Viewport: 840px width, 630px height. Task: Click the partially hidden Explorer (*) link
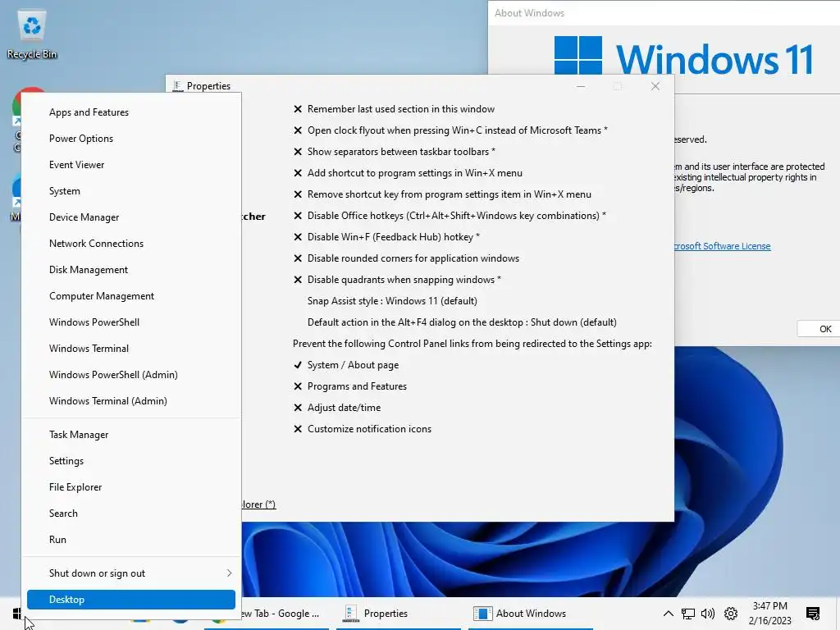[x=258, y=504]
